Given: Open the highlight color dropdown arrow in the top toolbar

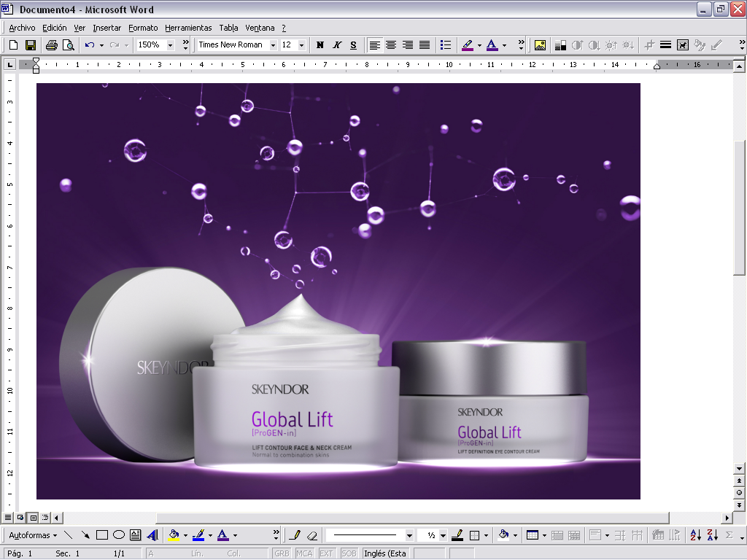Looking at the screenshot, I should (x=479, y=45).
